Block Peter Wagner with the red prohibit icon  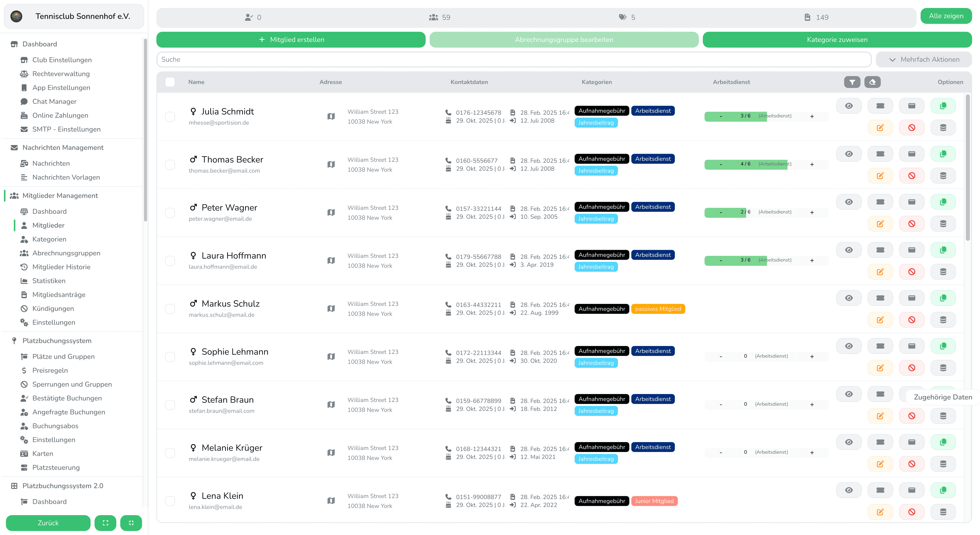point(912,223)
